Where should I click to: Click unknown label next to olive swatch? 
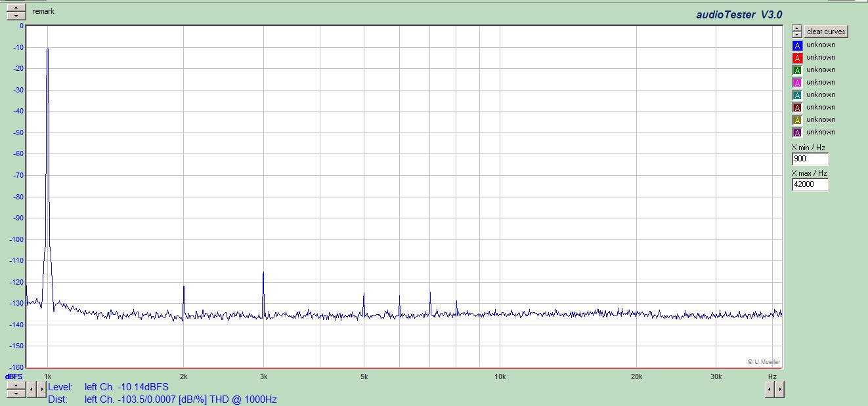tap(821, 119)
